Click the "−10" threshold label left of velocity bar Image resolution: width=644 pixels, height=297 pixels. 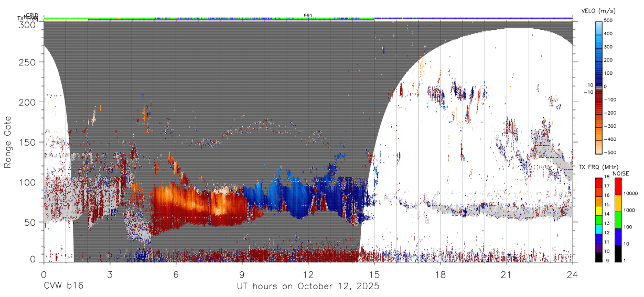[x=587, y=92]
